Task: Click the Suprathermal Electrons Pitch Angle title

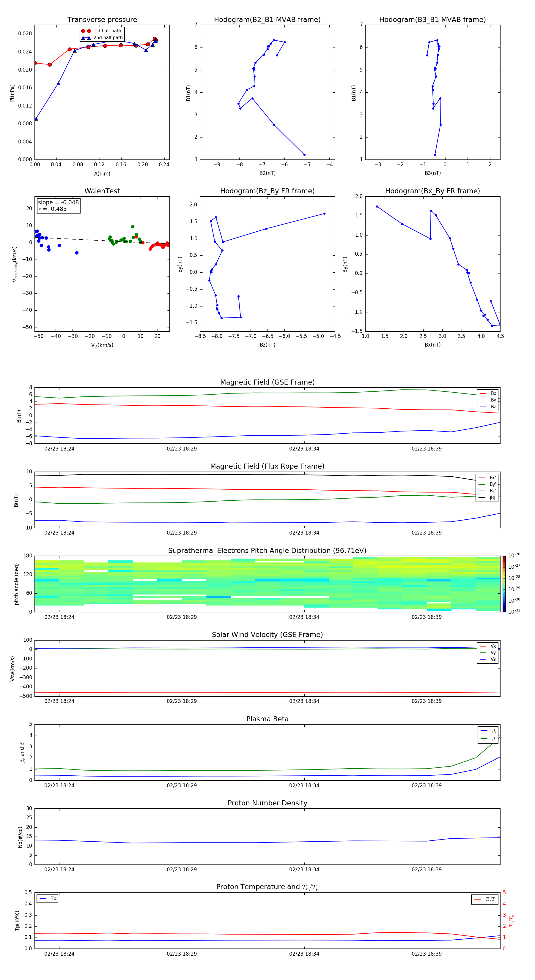Action: (267, 551)
